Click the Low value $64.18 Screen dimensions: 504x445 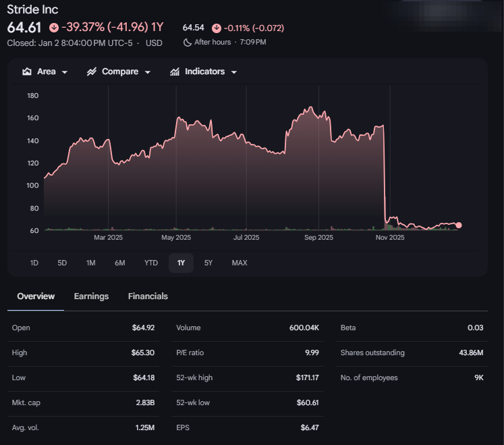click(144, 377)
